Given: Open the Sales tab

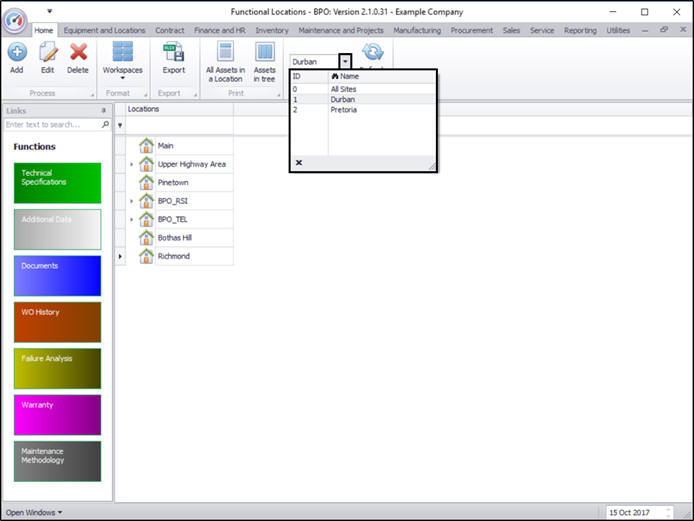Looking at the screenshot, I should [x=511, y=30].
